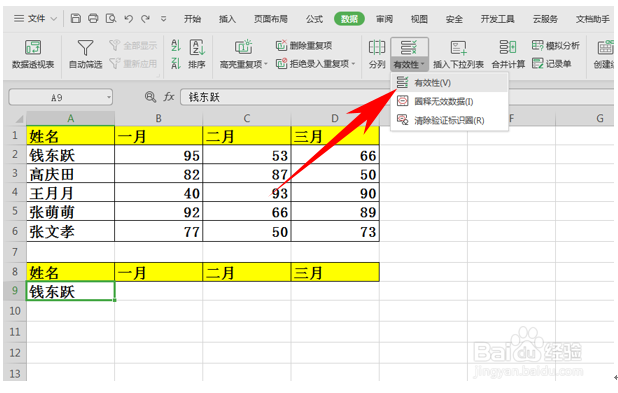Click 全部显示 show all

tap(133, 45)
